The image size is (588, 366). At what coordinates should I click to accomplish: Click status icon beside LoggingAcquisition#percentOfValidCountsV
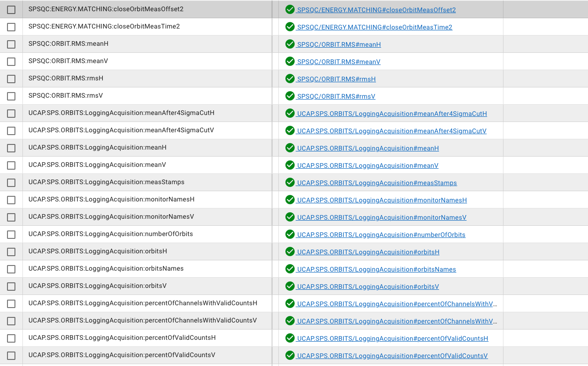pyautogui.click(x=290, y=355)
